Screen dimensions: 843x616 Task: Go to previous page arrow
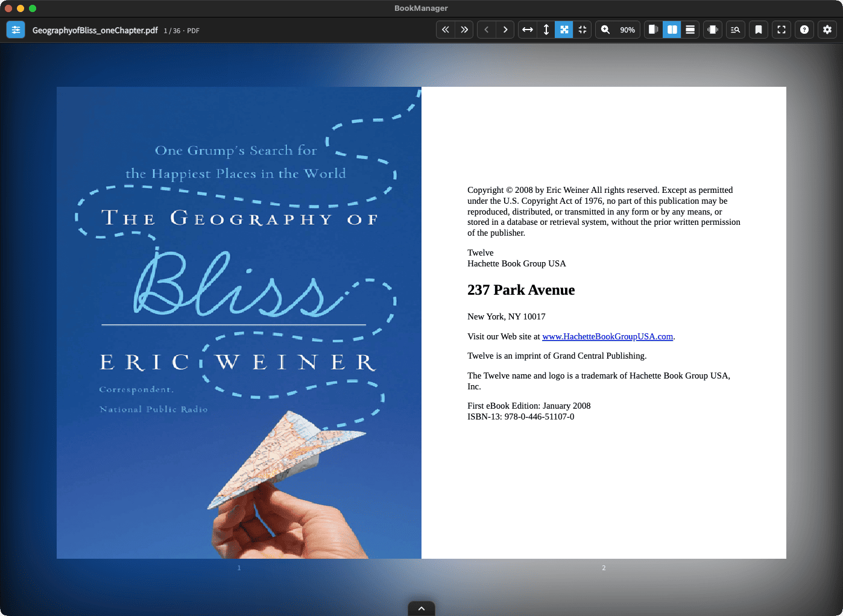(487, 30)
